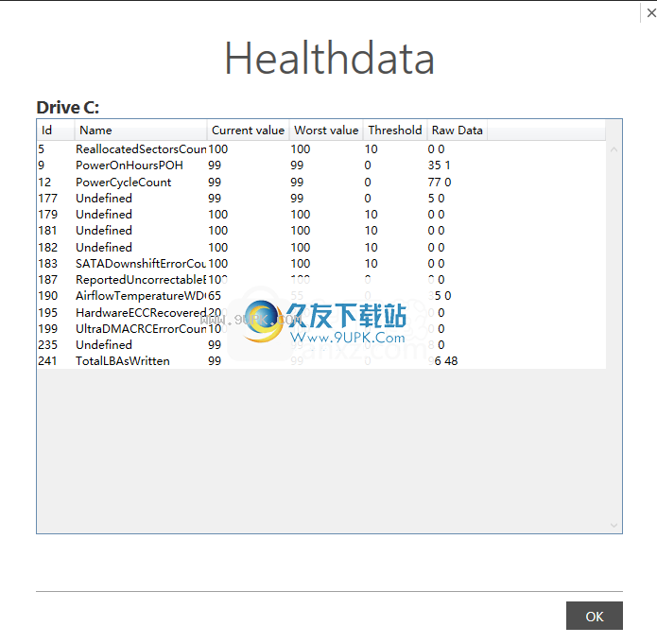Sort by the Id column header
Viewport: 657px width, 644px height.
coord(56,131)
